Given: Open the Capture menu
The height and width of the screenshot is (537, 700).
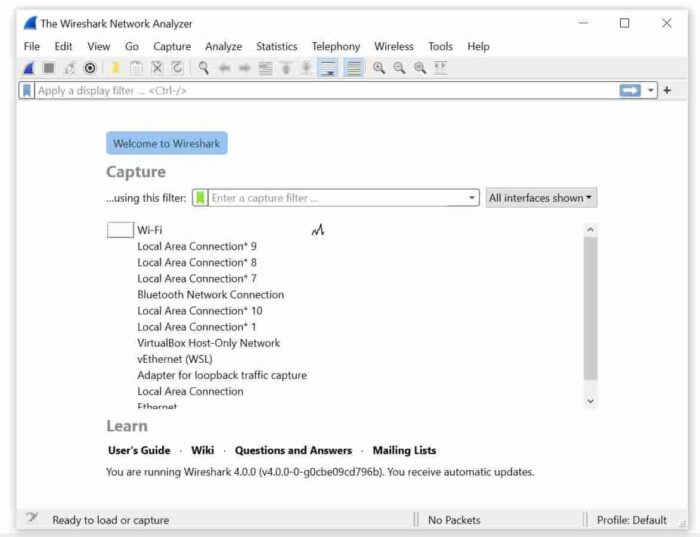Looking at the screenshot, I should click(172, 46).
